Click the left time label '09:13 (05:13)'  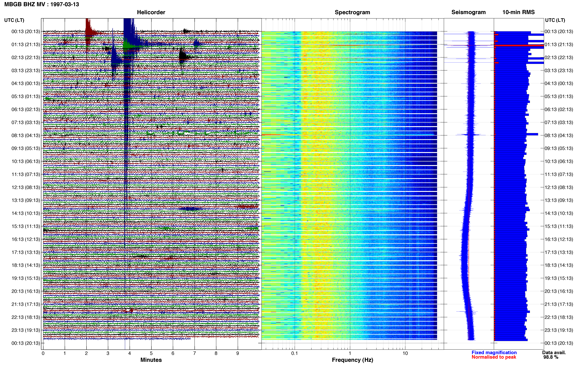click(x=26, y=148)
